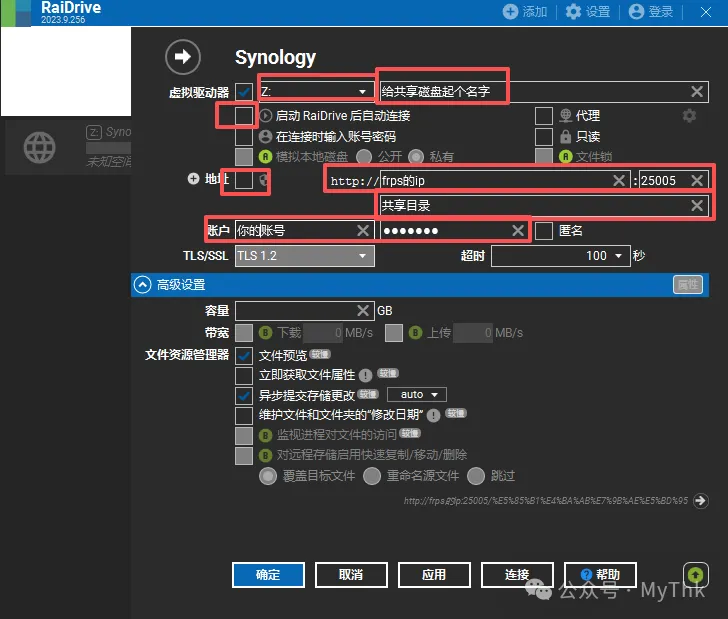
Task: Check the 匿名 anonymous checkbox
Action: [544, 231]
